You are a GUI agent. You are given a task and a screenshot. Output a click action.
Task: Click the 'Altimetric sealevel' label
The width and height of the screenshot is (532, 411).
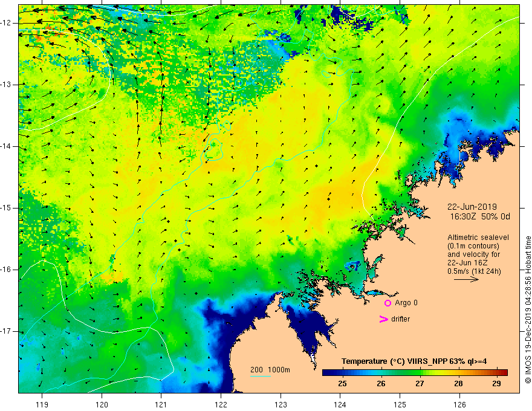pos(478,238)
